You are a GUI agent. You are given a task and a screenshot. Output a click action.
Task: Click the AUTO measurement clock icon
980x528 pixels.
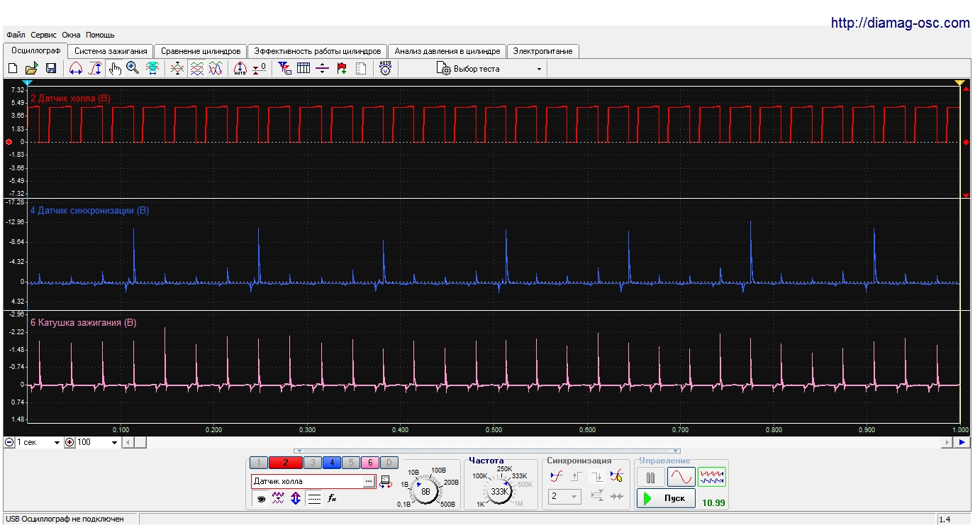[385, 69]
